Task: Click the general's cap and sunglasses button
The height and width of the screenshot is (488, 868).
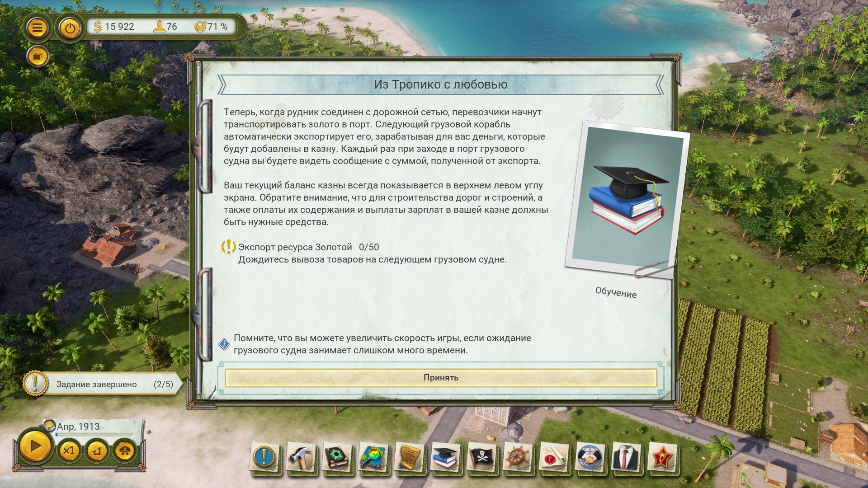Action: pos(125,450)
